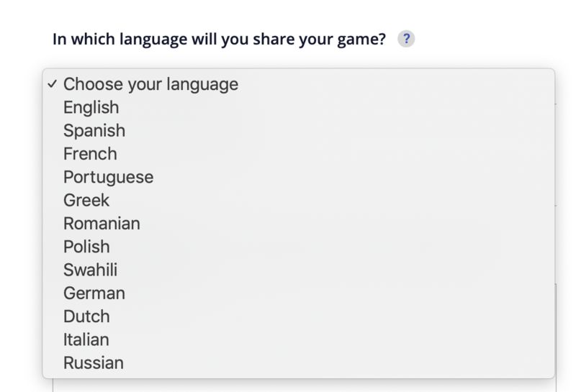
Task: Select Romanian as the language
Action: tap(102, 223)
